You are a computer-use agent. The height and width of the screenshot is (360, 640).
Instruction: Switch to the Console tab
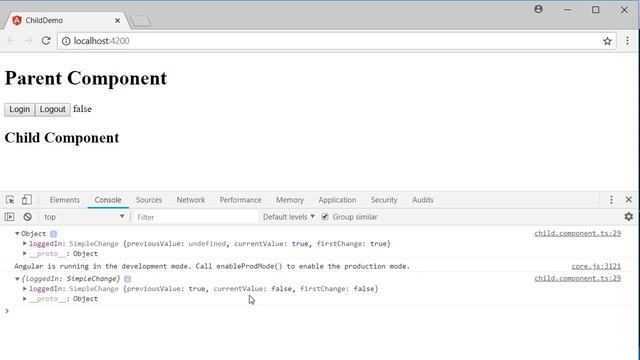108,200
